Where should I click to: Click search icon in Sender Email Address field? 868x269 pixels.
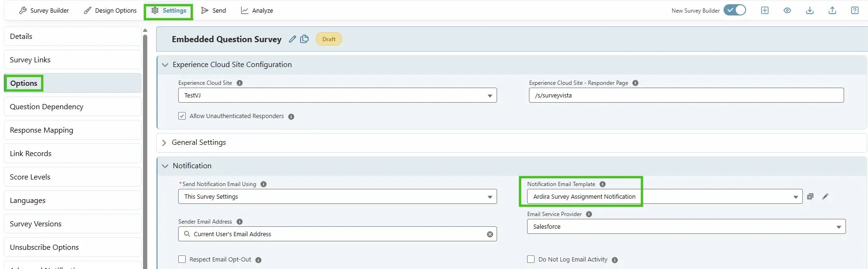coord(187,234)
